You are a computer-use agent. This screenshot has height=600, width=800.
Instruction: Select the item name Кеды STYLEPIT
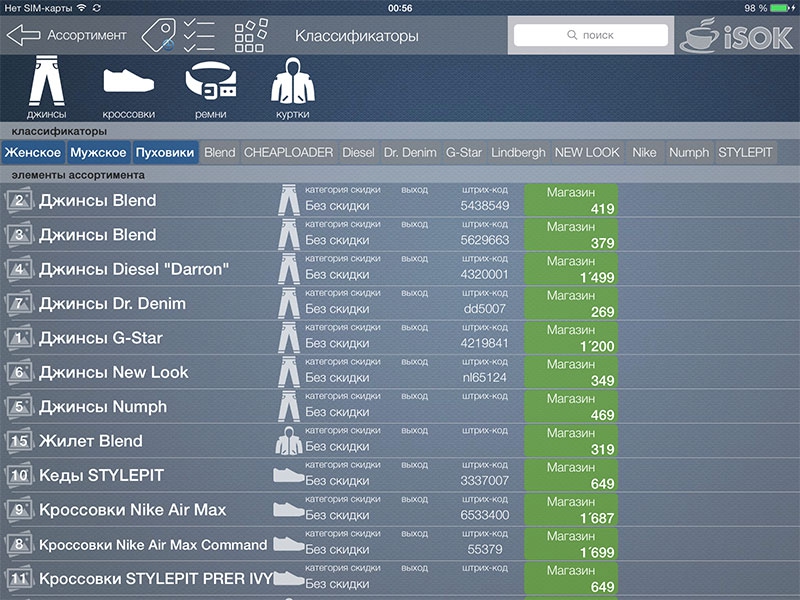tap(102, 475)
